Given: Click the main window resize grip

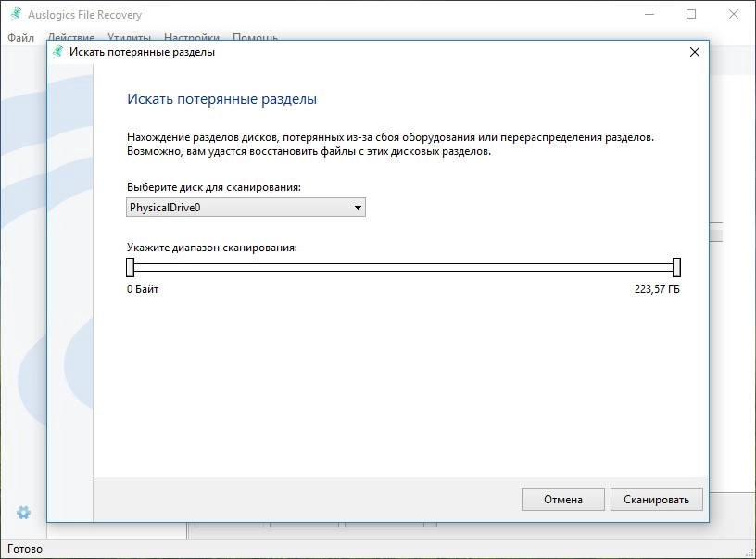Looking at the screenshot, I should (x=750, y=553).
